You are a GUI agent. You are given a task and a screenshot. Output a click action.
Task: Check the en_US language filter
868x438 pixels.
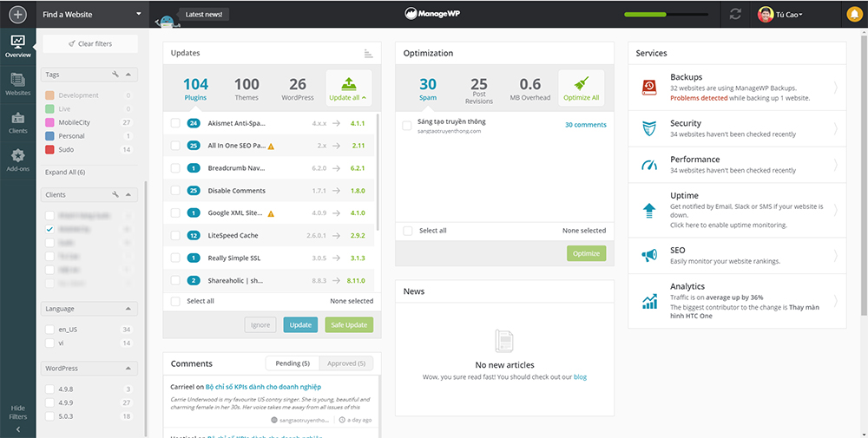pos(49,330)
